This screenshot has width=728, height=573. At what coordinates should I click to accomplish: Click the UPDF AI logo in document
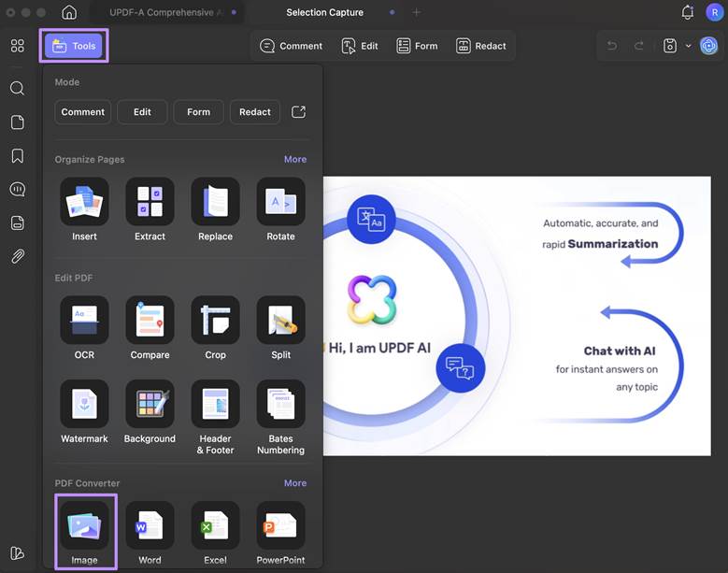point(372,299)
